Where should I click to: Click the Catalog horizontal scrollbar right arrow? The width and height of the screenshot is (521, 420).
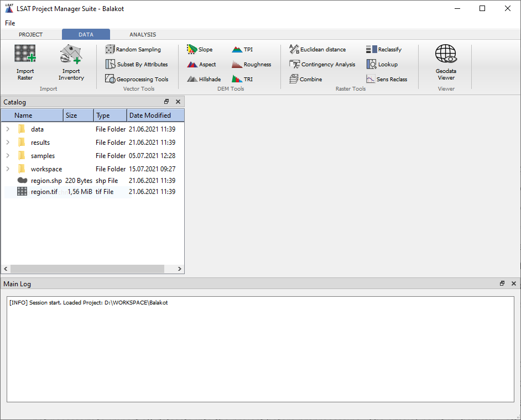179,269
